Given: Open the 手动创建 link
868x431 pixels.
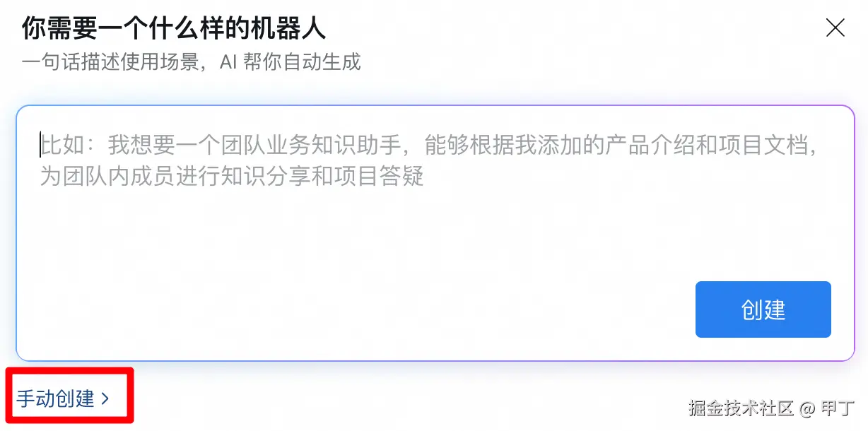Looking at the screenshot, I should pyautogui.click(x=55, y=398).
